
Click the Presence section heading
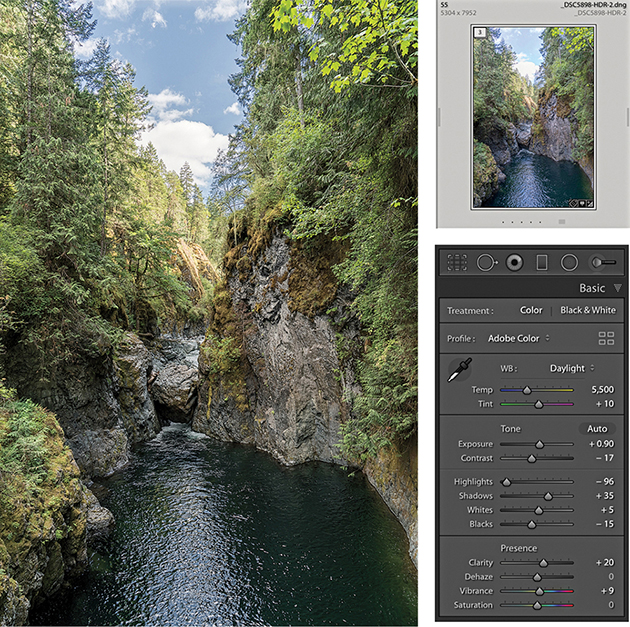(518, 548)
